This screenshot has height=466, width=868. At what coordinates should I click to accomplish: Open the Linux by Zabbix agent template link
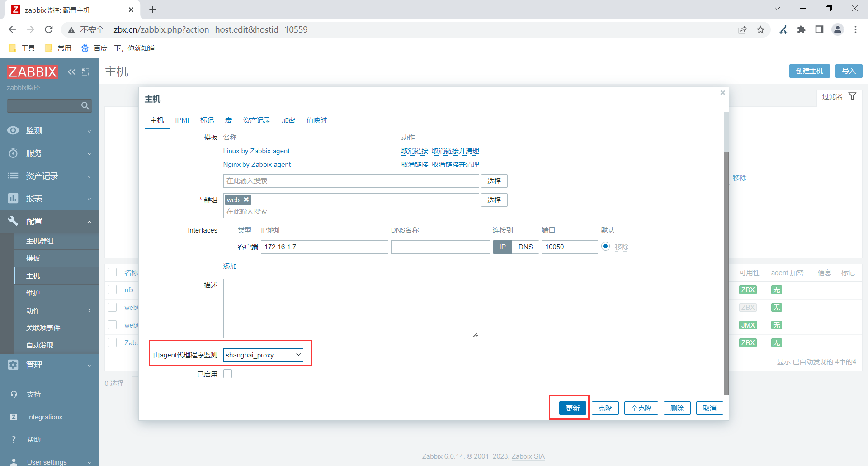click(x=256, y=151)
